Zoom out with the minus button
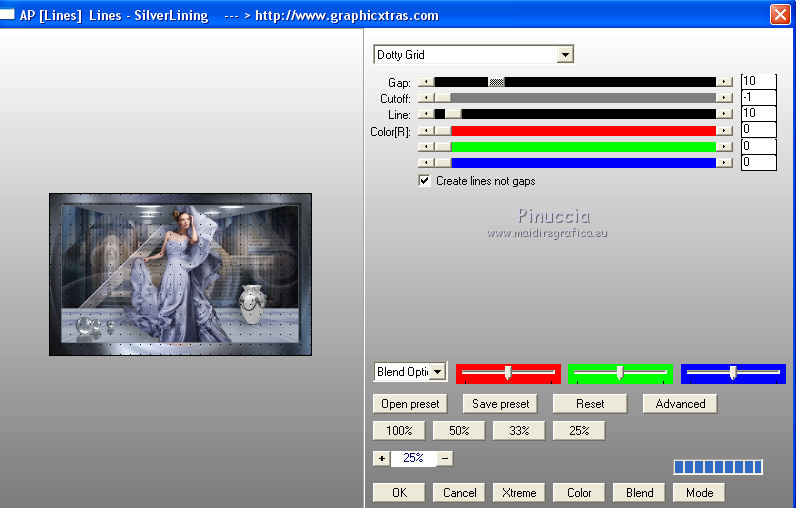The width and height of the screenshot is (796, 508). tap(445, 458)
